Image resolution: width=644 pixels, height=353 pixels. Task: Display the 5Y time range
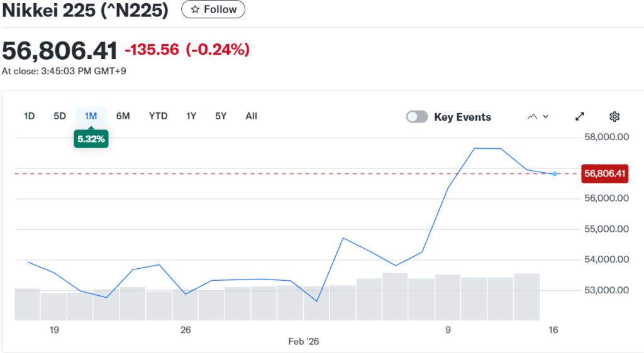221,116
